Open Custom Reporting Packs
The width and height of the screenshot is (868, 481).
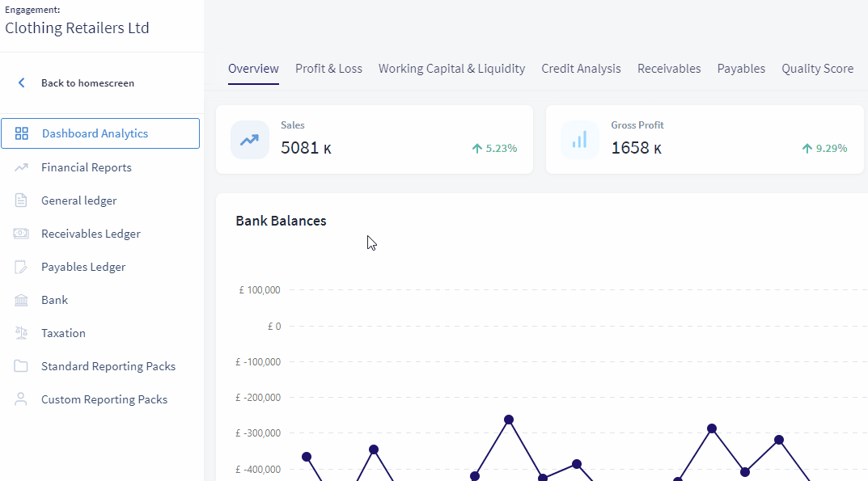point(104,399)
